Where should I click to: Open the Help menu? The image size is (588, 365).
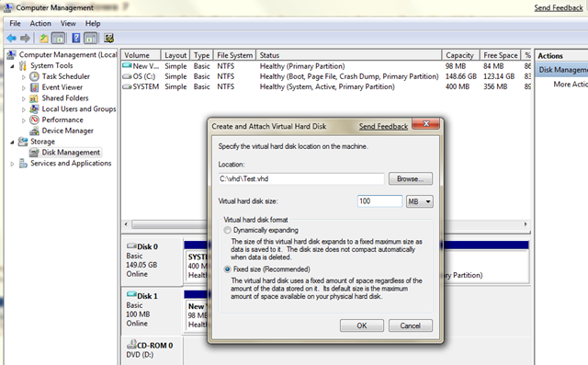click(93, 23)
